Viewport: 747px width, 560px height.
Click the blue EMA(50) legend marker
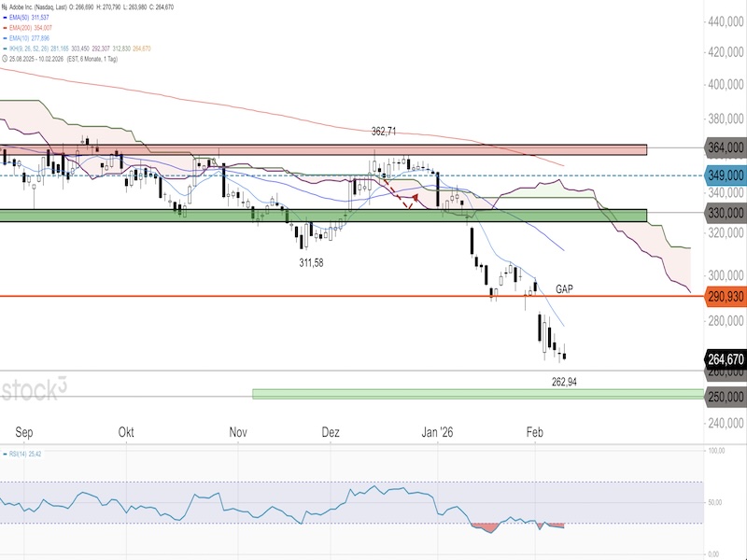pyautogui.click(x=6, y=16)
